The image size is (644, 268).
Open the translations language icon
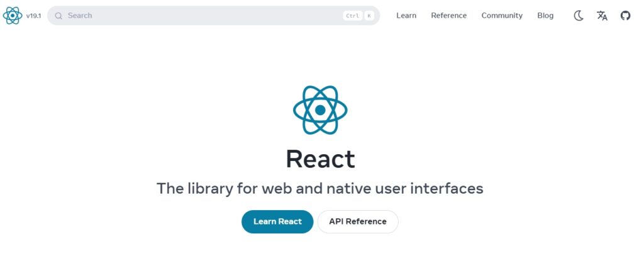[x=602, y=16]
